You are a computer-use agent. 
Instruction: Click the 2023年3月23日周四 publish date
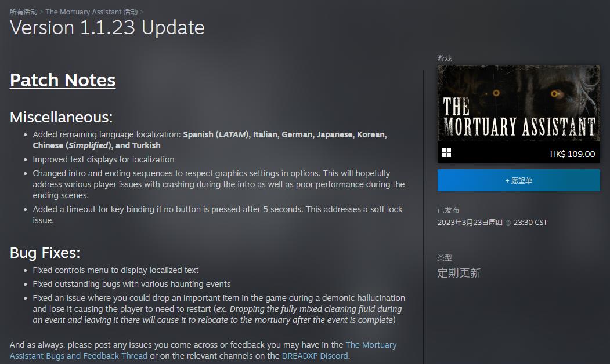click(x=470, y=223)
